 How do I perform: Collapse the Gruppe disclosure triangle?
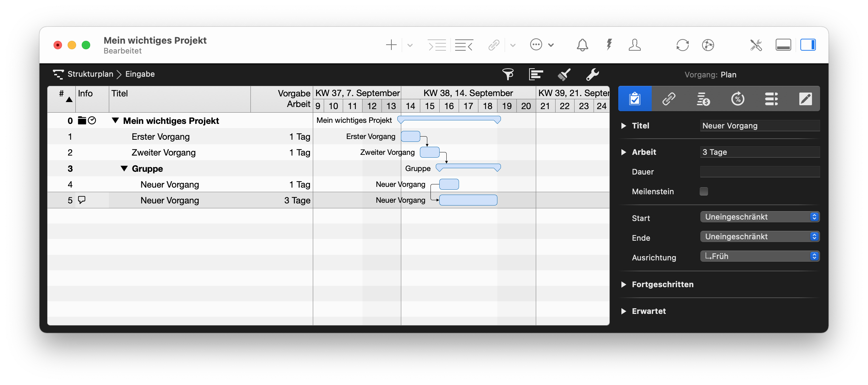coord(124,169)
